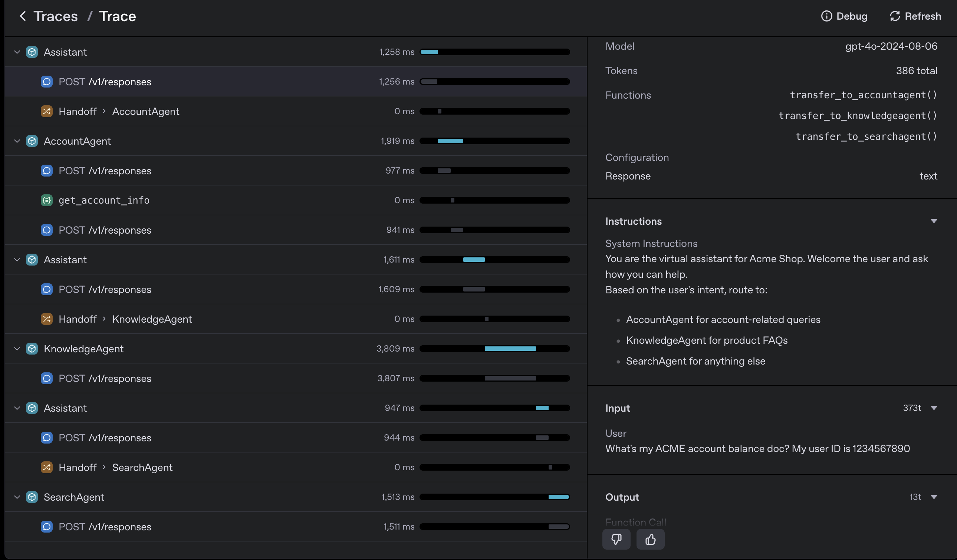Click the back arrow next to Traces
The width and height of the screenshot is (957, 560).
click(23, 16)
